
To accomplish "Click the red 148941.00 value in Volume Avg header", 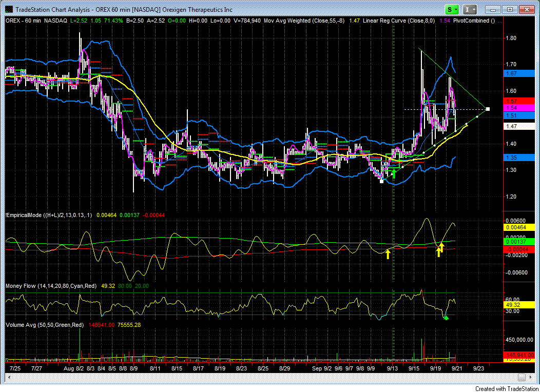I will coord(101,325).
